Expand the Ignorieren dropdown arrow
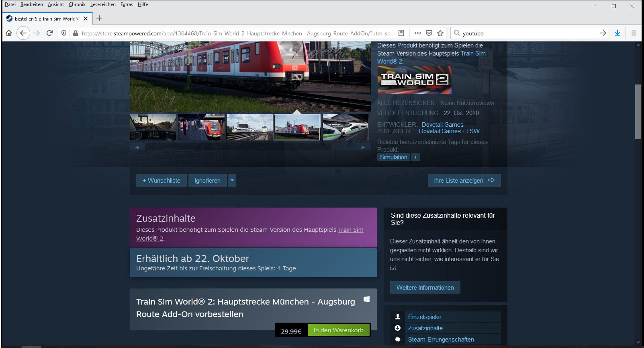The image size is (644, 348). (x=232, y=180)
